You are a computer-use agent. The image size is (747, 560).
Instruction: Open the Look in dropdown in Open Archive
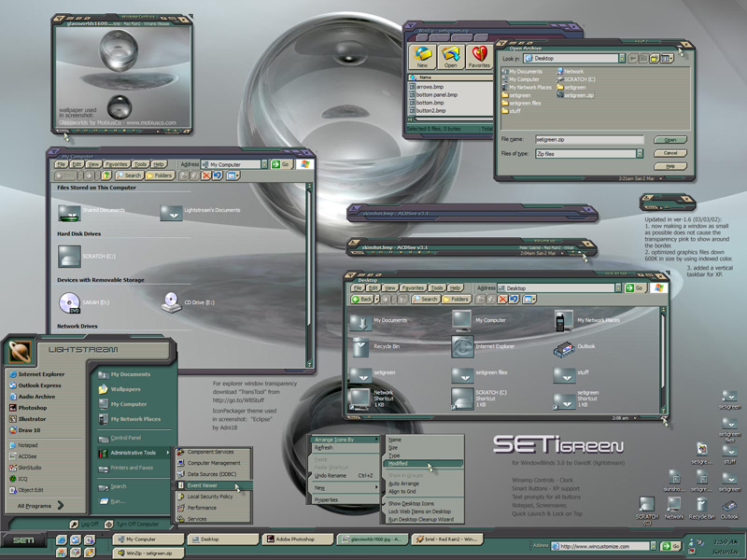click(622, 58)
